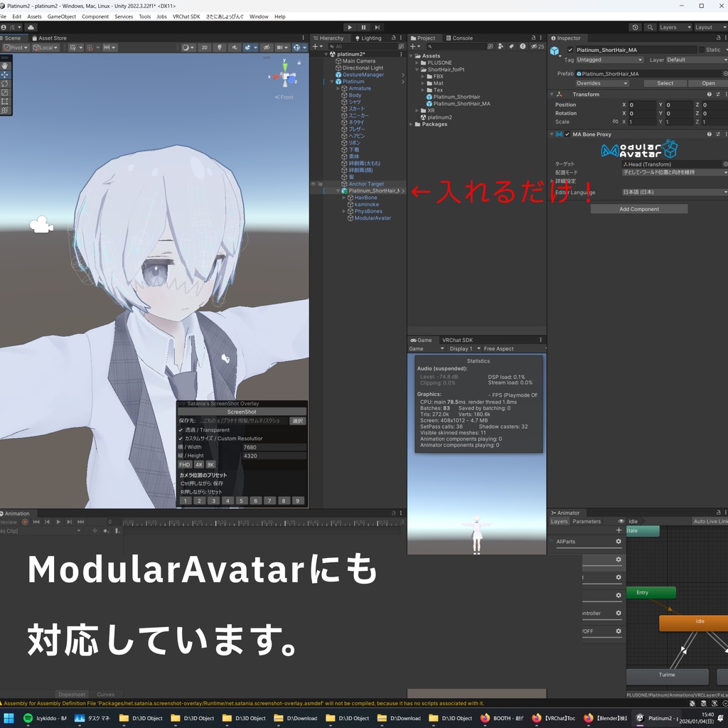Click the Add Component button in the Inspector

pyautogui.click(x=638, y=209)
